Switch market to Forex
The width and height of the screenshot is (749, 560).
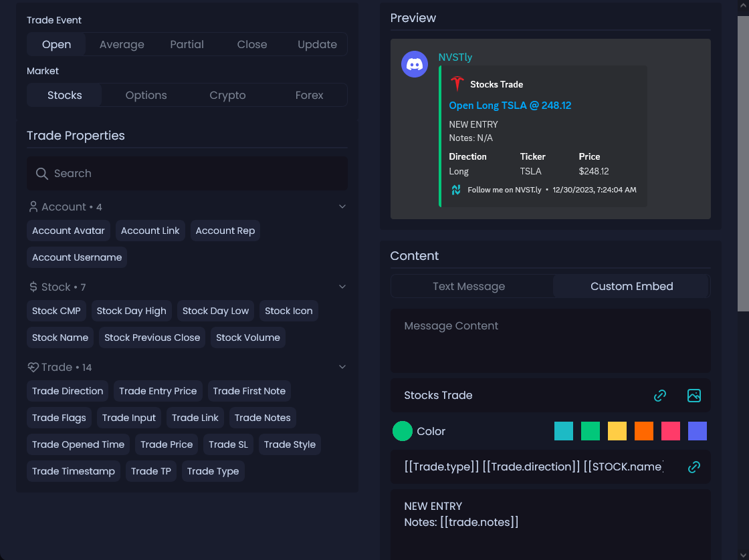[x=309, y=95]
